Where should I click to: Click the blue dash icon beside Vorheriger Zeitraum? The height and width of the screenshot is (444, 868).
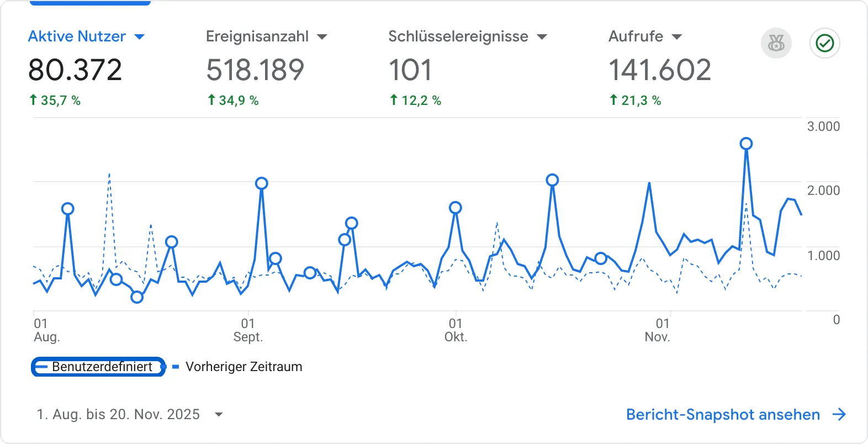pos(176,366)
